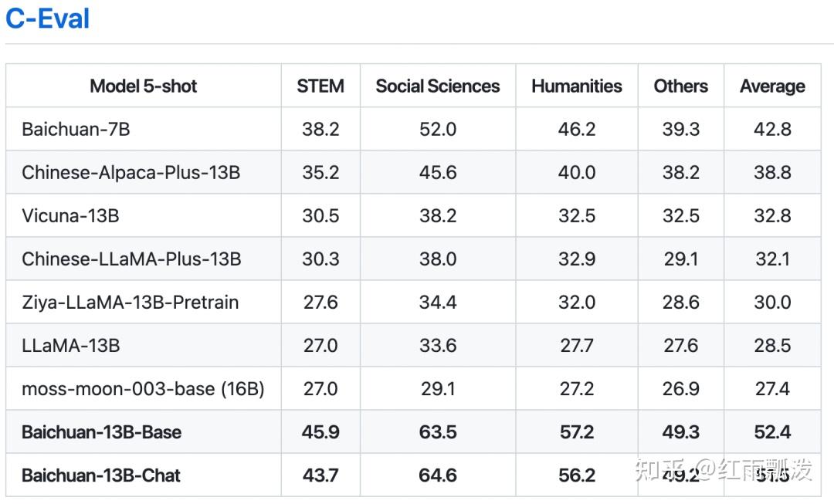Click the Baichuan-13B-Base average score 52.4

click(772, 431)
